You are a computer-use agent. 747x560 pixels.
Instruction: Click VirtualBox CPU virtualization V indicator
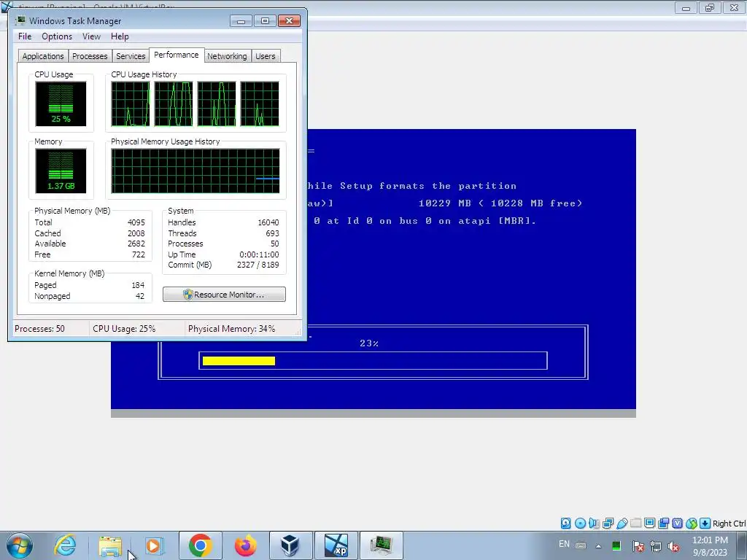(677, 524)
